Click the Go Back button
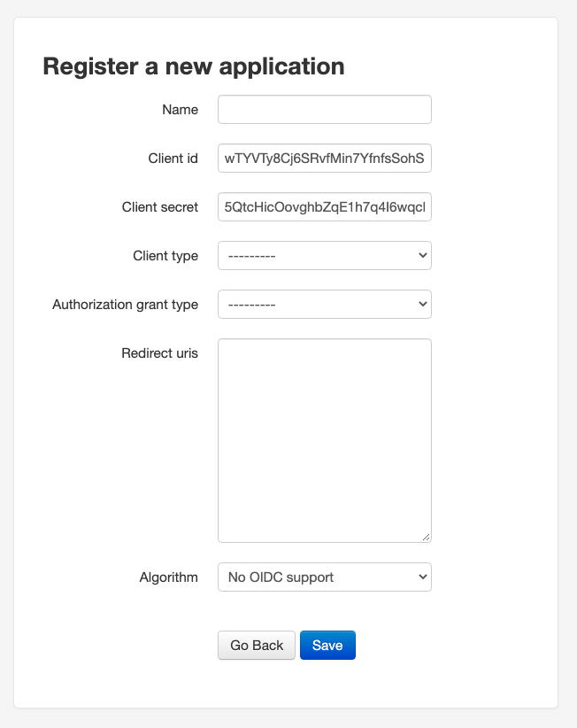Image resolution: width=577 pixels, height=728 pixels. coord(256,645)
